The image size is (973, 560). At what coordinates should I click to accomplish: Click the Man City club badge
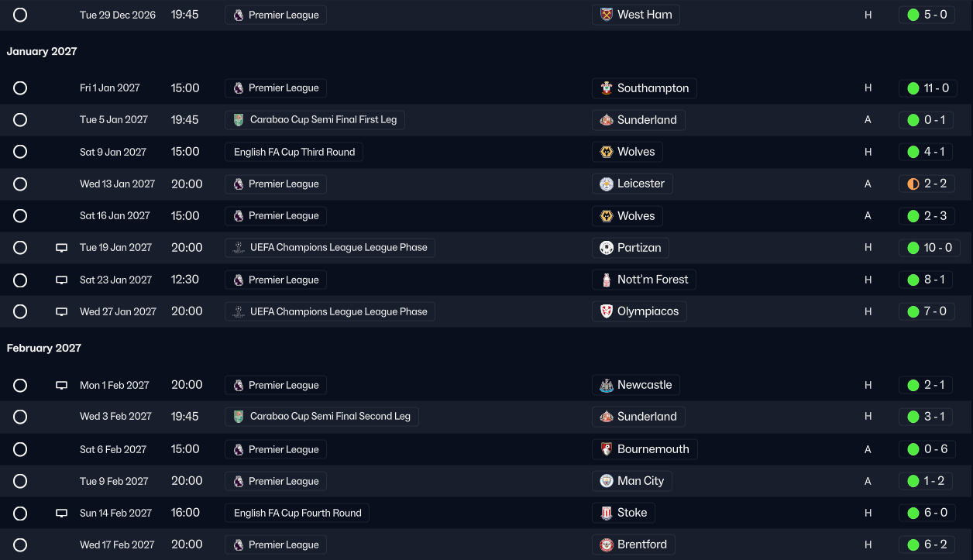(x=607, y=481)
